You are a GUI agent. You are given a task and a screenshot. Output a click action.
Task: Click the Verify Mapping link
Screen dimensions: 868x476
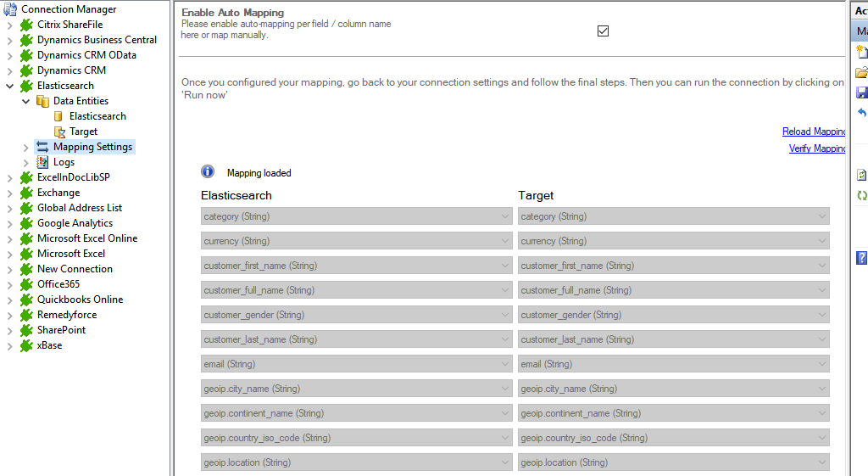(816, 148)
